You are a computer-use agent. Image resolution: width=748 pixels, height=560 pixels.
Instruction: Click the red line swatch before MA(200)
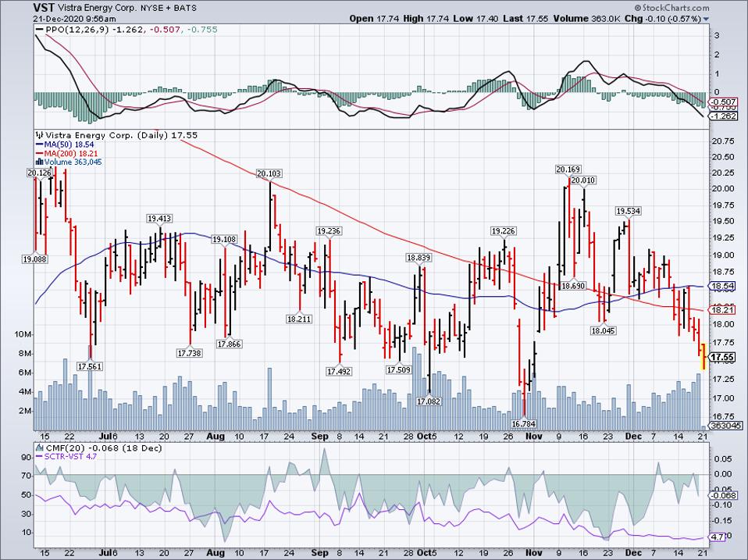(x=40, y=153)
